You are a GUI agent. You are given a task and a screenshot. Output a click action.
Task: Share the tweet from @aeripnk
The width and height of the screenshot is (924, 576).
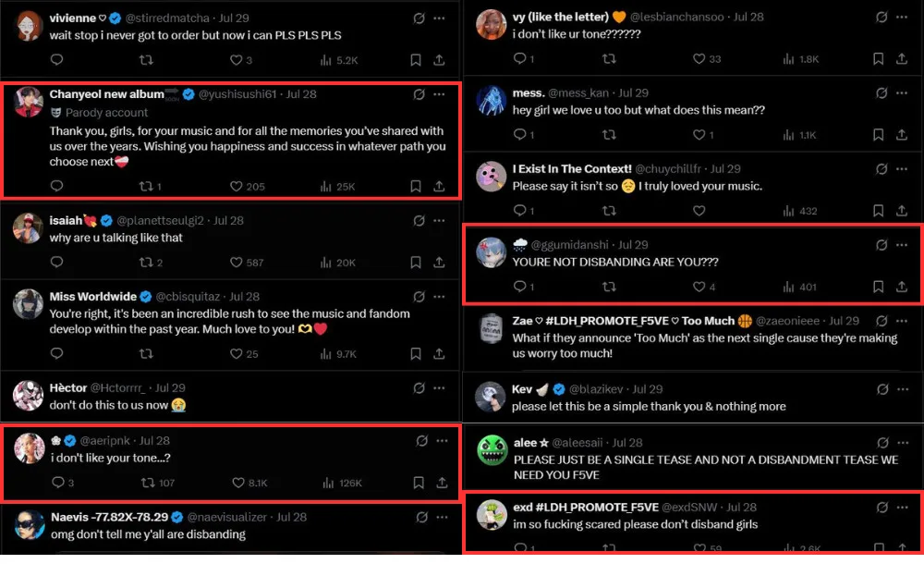coord(441,483)
